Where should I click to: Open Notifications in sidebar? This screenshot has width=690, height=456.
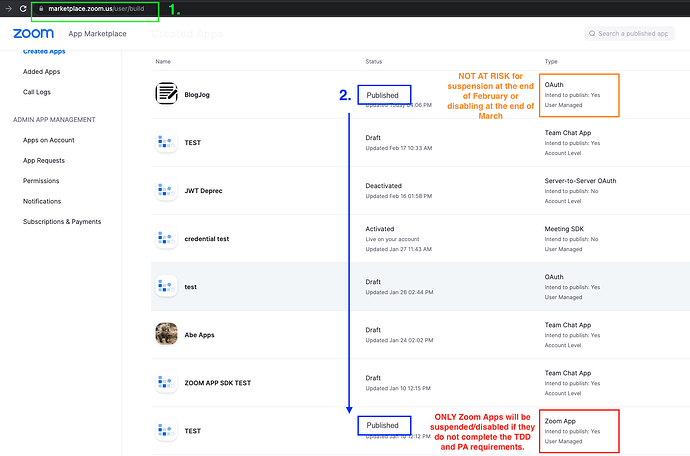click(42, 201)
